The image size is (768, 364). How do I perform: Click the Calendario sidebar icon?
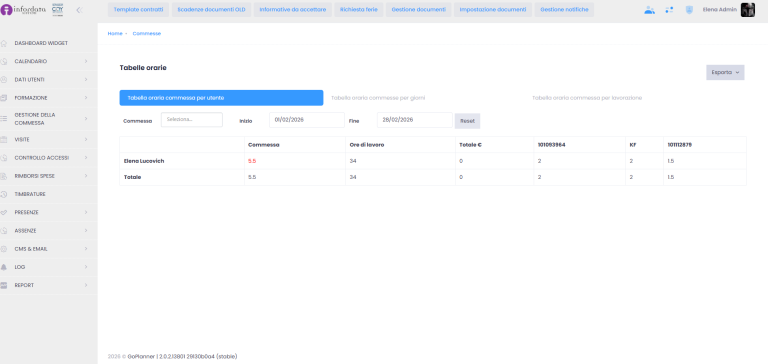[x=4, y=61]
